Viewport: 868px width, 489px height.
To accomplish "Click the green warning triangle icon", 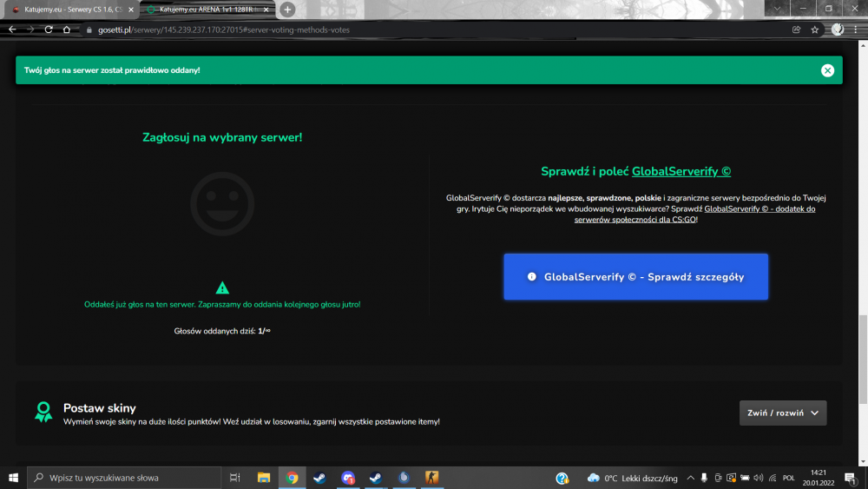I will [x=222, y=288].
